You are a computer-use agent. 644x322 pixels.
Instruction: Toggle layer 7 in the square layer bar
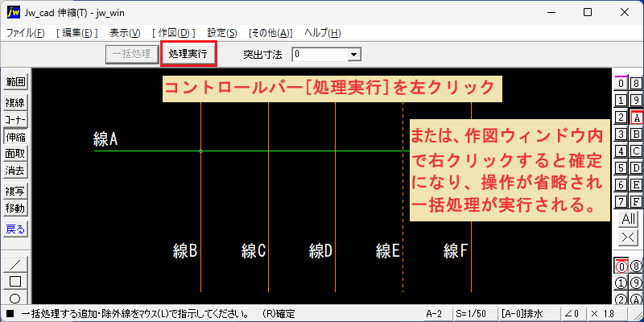(621, 202)
